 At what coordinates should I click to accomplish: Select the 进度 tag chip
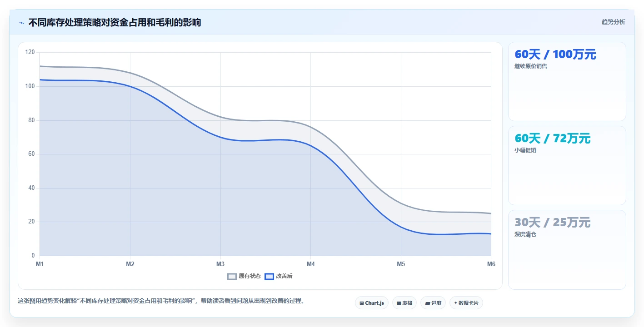433,303
